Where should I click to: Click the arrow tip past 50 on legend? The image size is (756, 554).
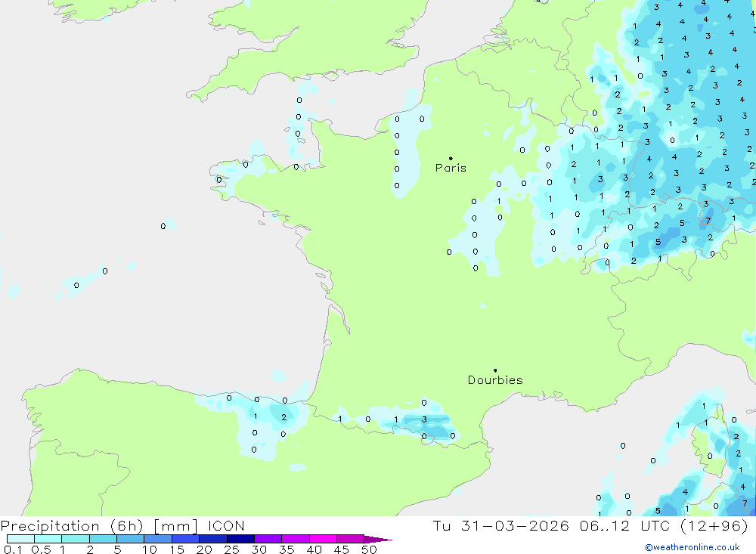pos(379,540)
